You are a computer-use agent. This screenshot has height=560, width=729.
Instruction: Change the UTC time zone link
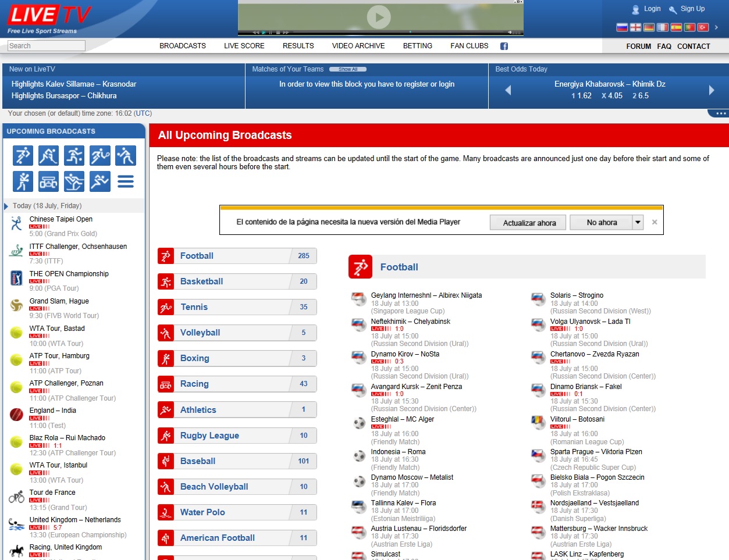coord(143,113)
